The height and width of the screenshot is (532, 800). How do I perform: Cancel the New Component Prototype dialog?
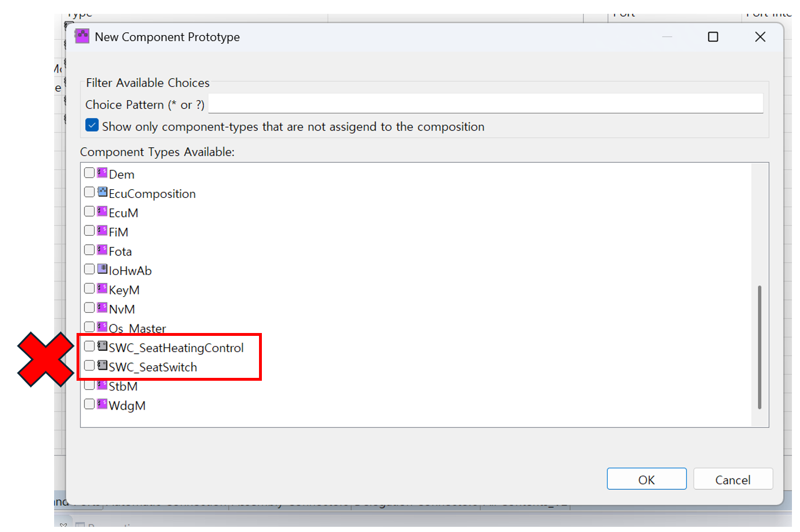pos(733,479)
